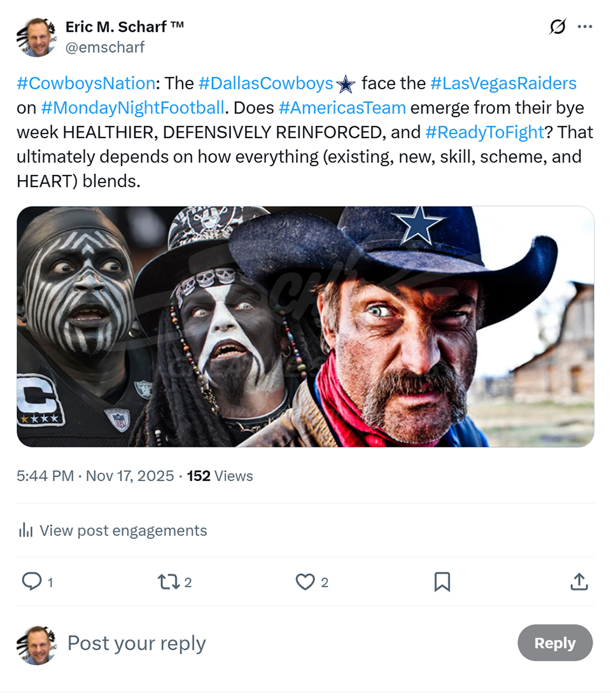This screenshot has width=611, height=700.
Task: Click the #ReadyToFight hashtag
Action: [484, 132]
